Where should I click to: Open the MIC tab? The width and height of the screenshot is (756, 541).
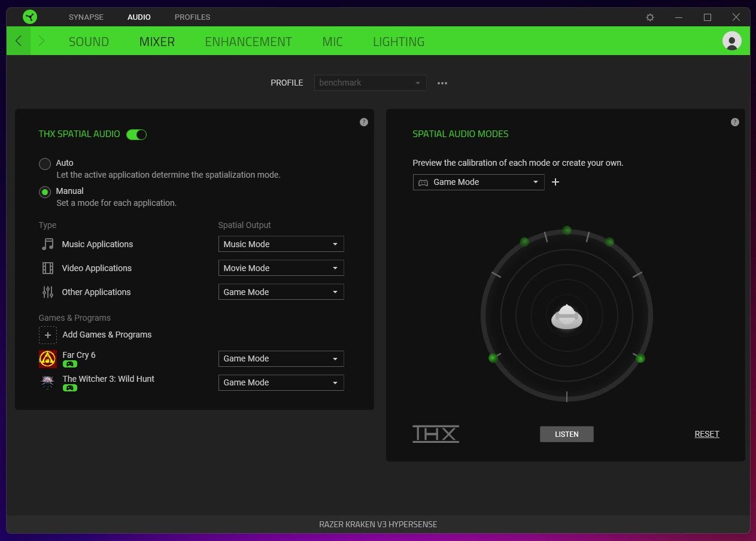click(x=332, y=42)
